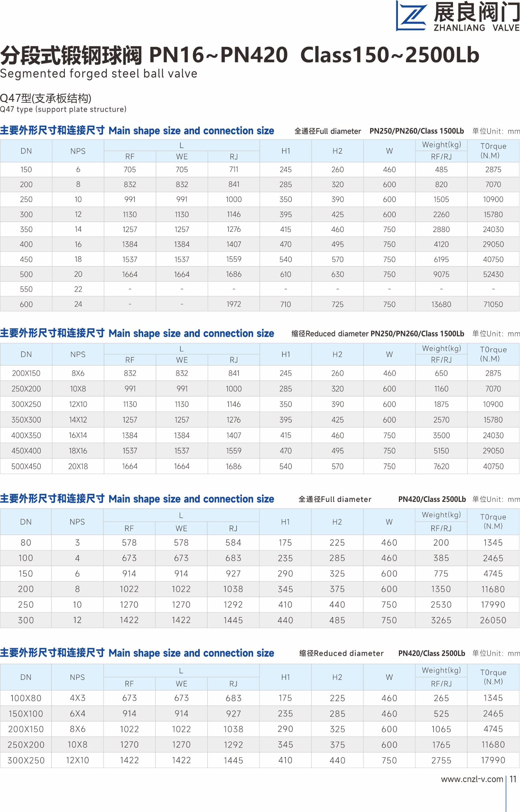This screenshot has height=812, width=520.
Task: Click the ZHANLIANG VALVE brand name text
Action: tap(476, 28)
